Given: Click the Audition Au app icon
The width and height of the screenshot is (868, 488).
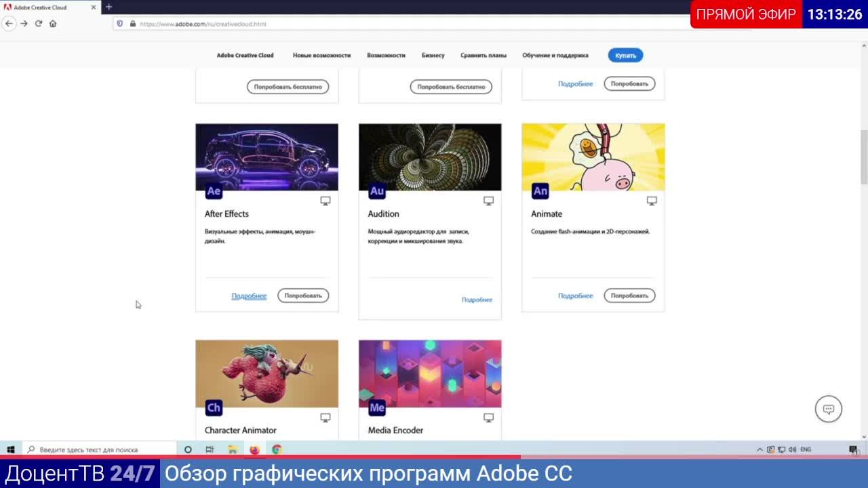Looking at the screenshot, I should point(377,191).
